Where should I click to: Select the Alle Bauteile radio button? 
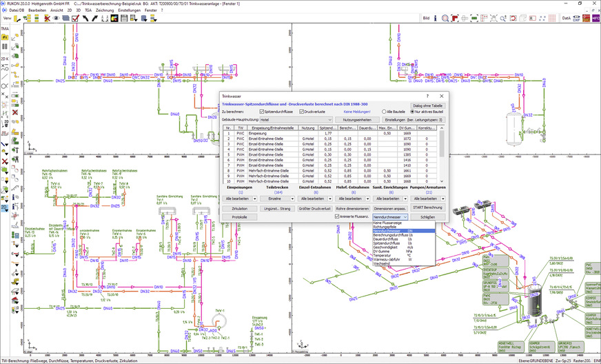coord(383,111)
